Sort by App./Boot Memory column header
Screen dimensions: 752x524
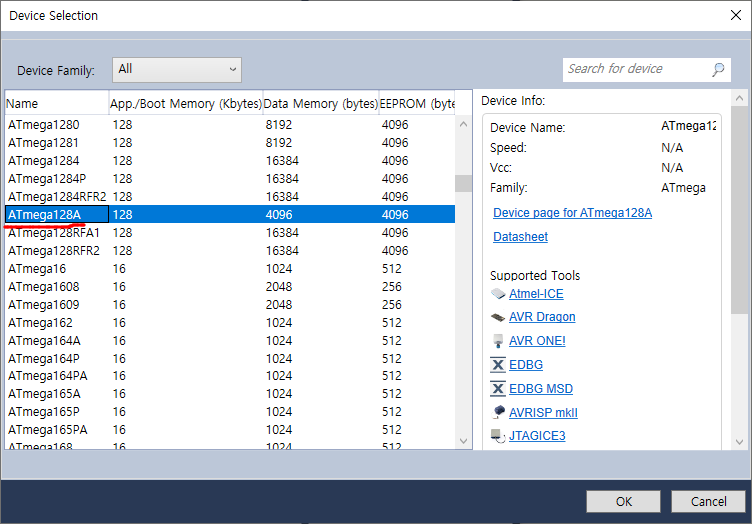(186, 103)
